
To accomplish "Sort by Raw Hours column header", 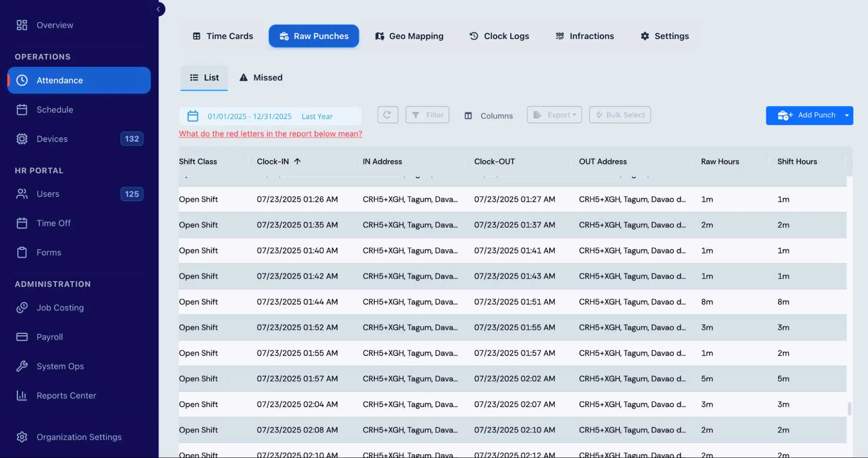I will click(720, 161).
